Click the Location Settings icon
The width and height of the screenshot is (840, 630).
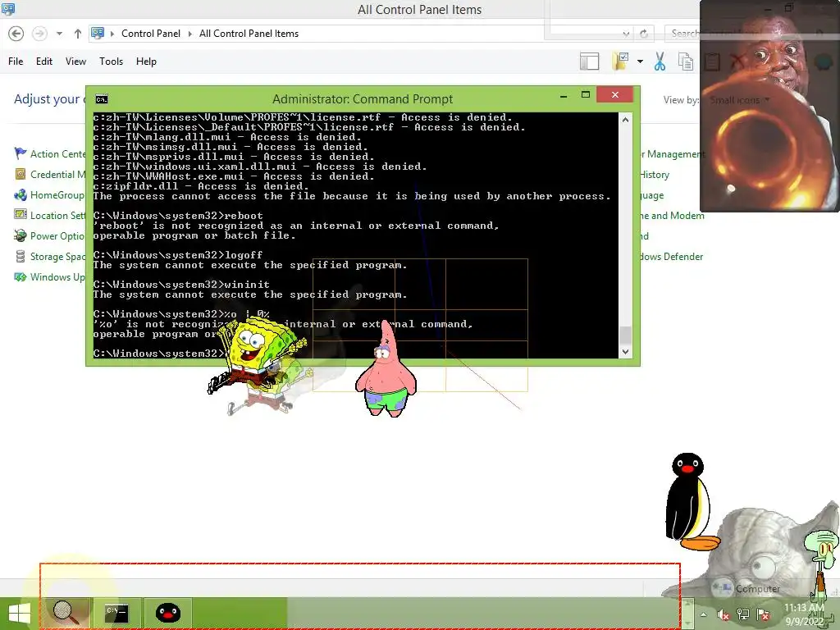click(x=21, y=215)
